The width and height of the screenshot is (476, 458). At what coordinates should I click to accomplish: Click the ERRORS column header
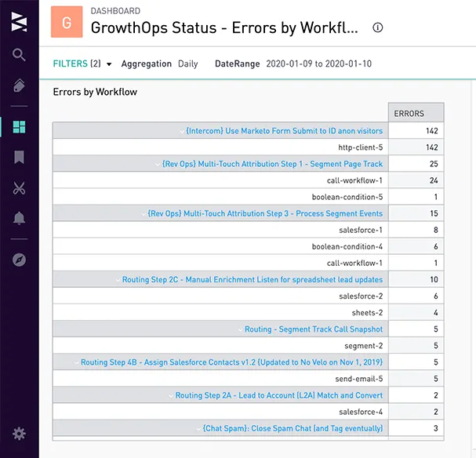(x=416, y=113)
